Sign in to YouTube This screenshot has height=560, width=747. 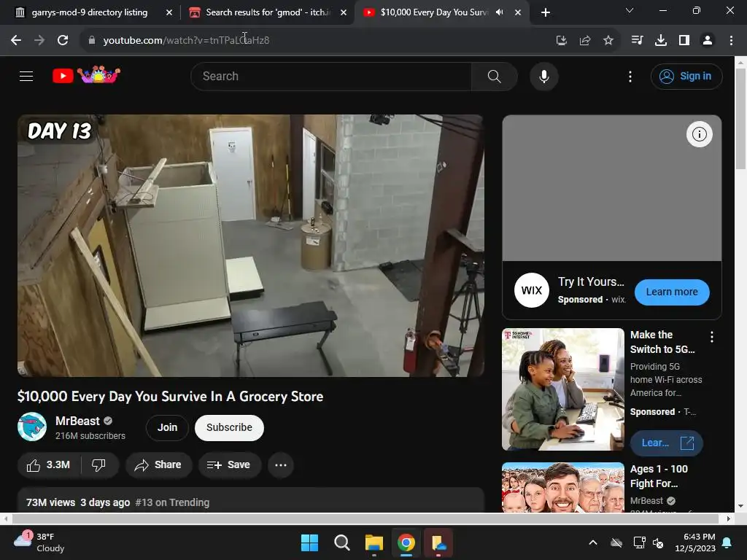[686, 76]
